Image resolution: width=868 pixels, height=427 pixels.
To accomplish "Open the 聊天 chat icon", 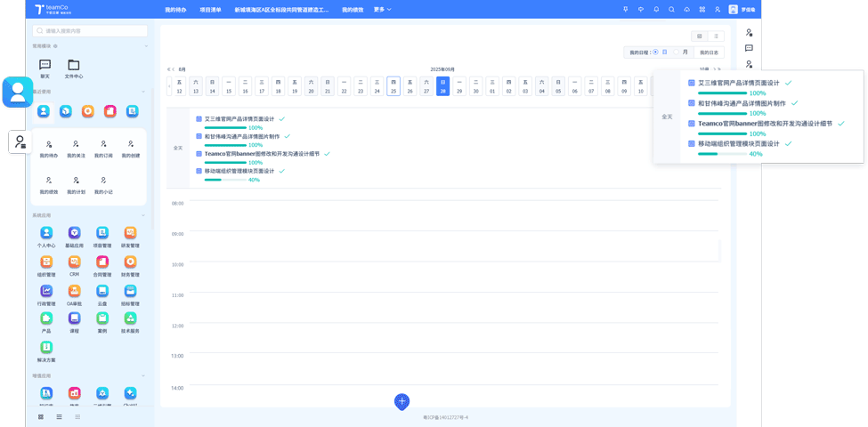I will 45,65.
